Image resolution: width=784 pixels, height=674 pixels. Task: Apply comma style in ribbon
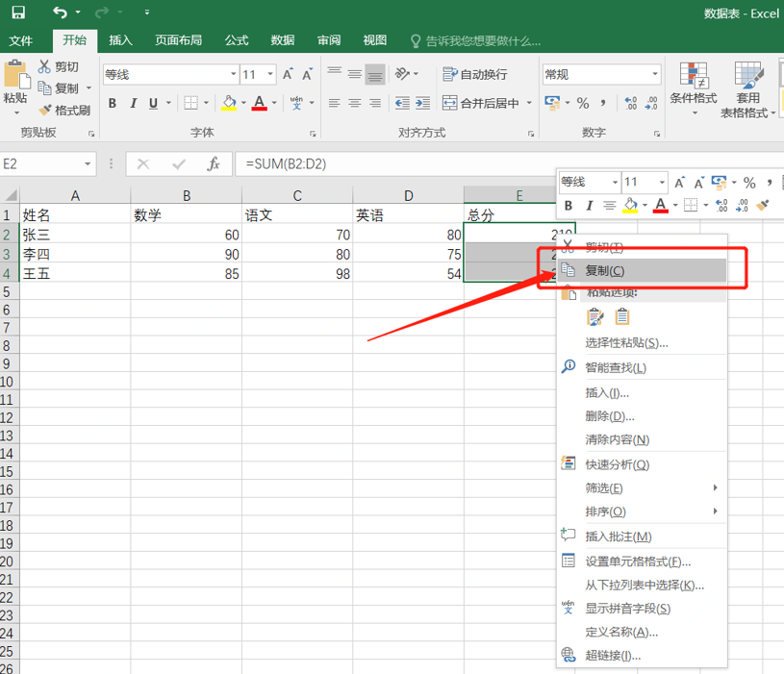(x=603, y=104)
